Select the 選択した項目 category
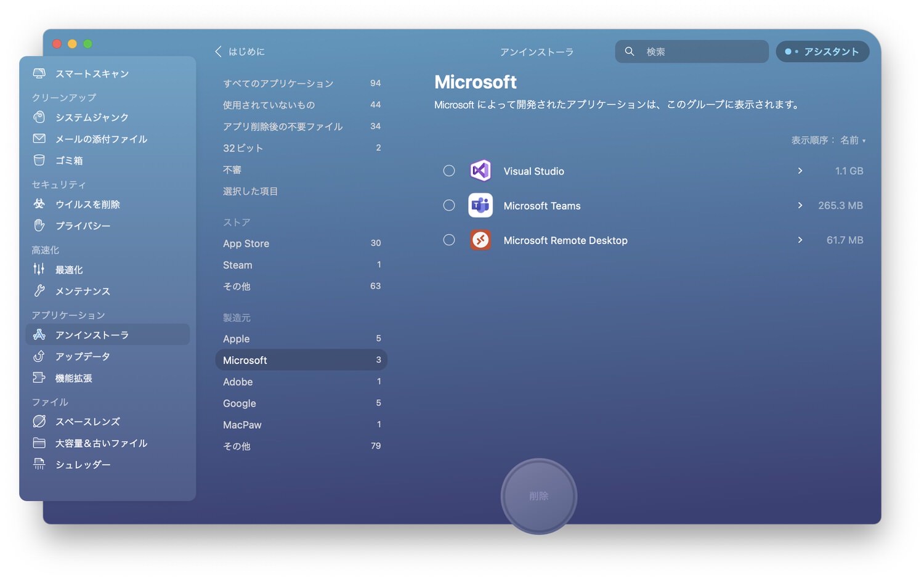 coord(301,191)
